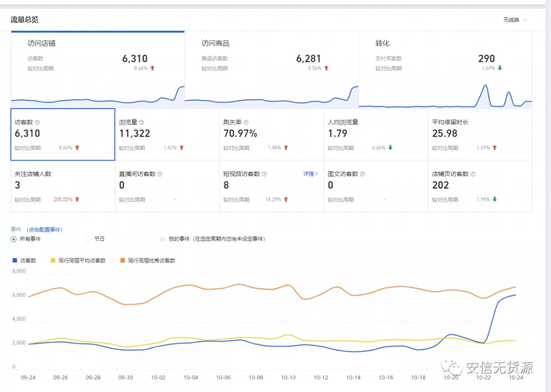Image resolution: width=551 pixels, height=392 pixels.
Task: Open 详情 link for short video visitors
Action: [x=310, y=173]
